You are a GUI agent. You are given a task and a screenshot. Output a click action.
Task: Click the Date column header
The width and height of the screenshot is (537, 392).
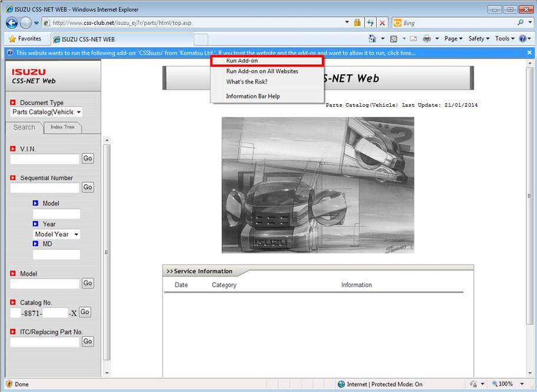181,285
